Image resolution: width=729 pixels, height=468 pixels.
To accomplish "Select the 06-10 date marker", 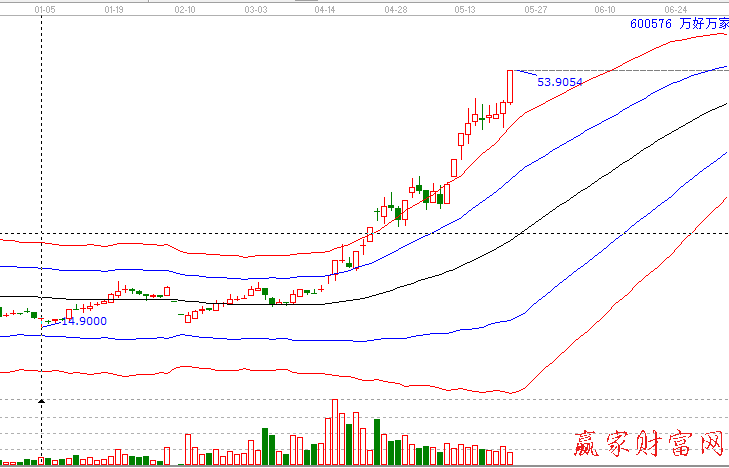I will tap(605, 8).
